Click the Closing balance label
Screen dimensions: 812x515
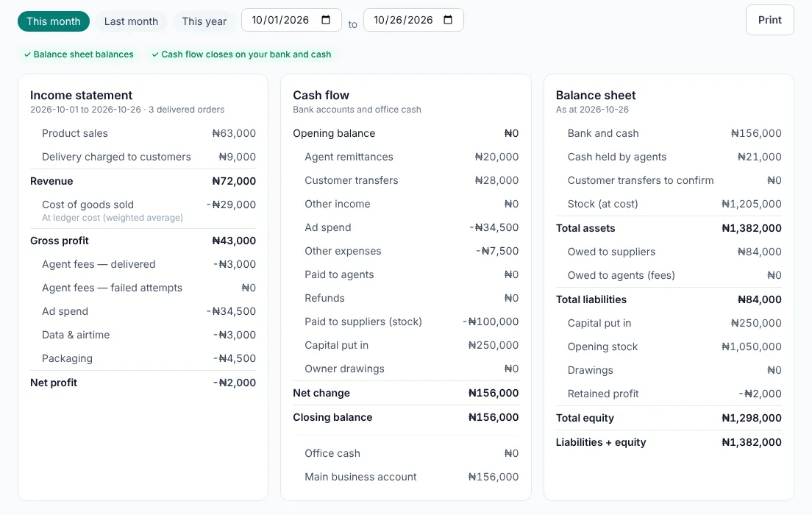pos(332,418)
